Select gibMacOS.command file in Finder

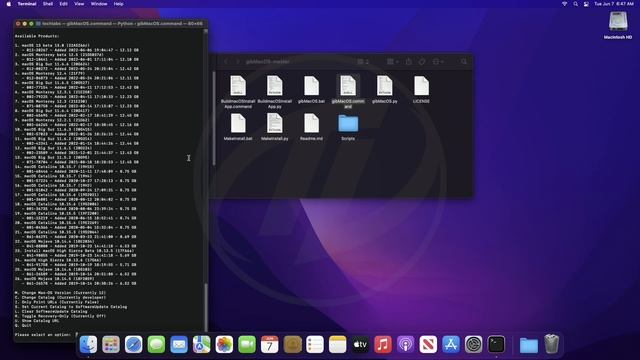(x=348, y=92)
